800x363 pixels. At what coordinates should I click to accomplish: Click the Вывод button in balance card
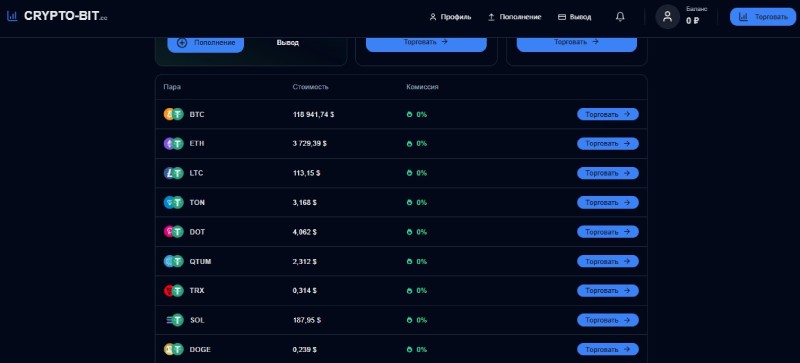click(x=288, y=43)
